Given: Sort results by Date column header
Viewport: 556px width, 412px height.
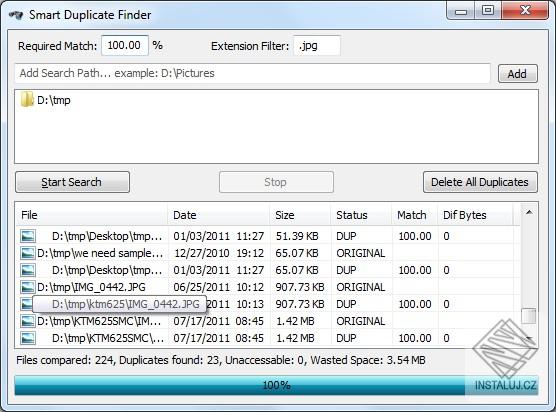Looking at the screenshot, I should tap(218, 215).
